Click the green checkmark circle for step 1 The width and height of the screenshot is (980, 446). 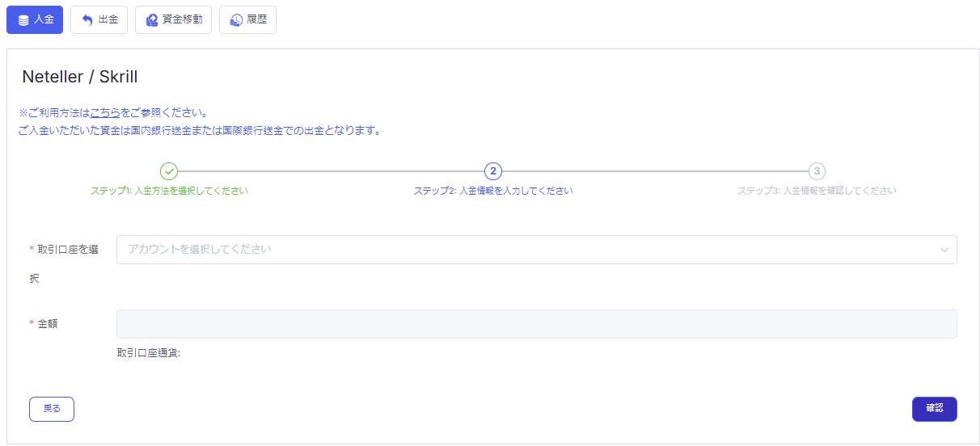[x=168, y=171]
